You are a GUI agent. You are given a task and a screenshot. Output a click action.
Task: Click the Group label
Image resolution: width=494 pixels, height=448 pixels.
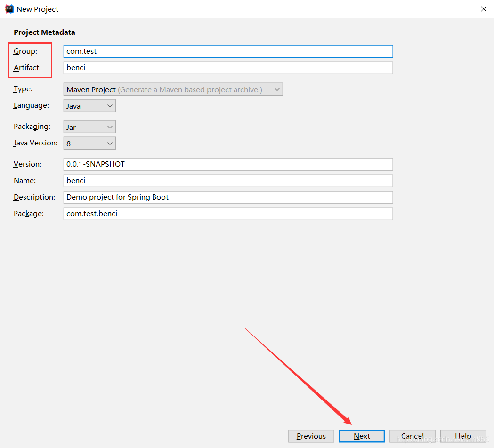coord(25,51)
